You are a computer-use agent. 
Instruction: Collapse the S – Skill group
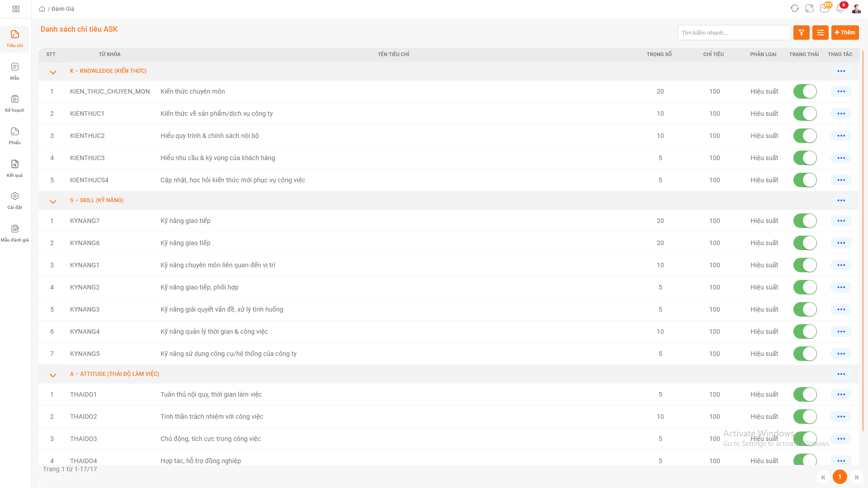[x=53, y=201]
